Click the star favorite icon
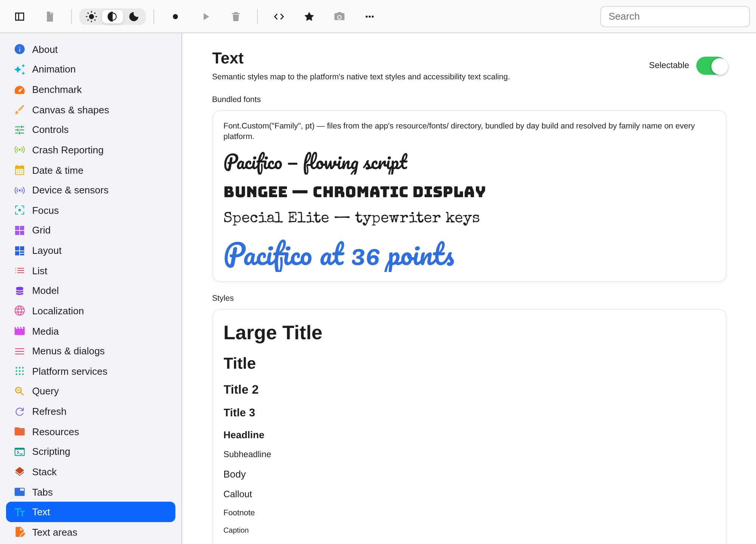Screen dimensions: 756x544 point(309,17)
